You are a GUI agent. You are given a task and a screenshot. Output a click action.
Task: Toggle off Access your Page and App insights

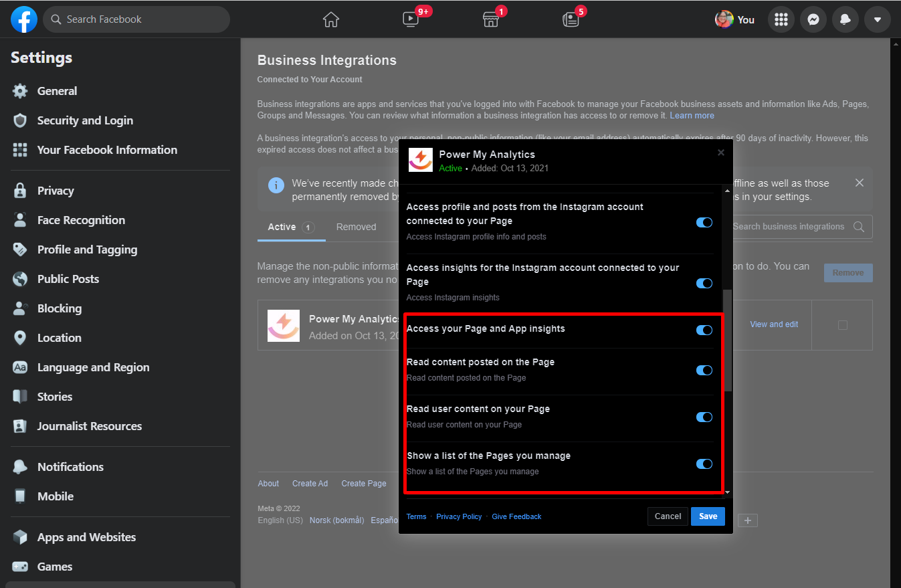[704, 330]
